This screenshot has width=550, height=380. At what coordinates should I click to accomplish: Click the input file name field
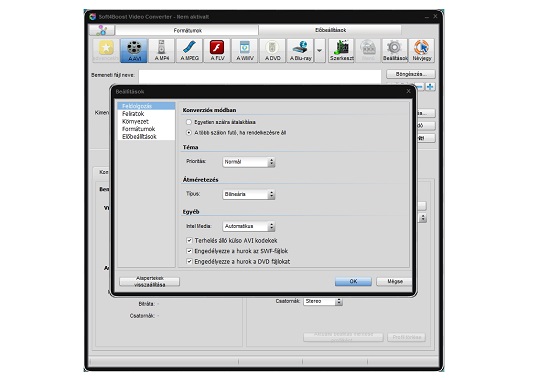point(260,76)
